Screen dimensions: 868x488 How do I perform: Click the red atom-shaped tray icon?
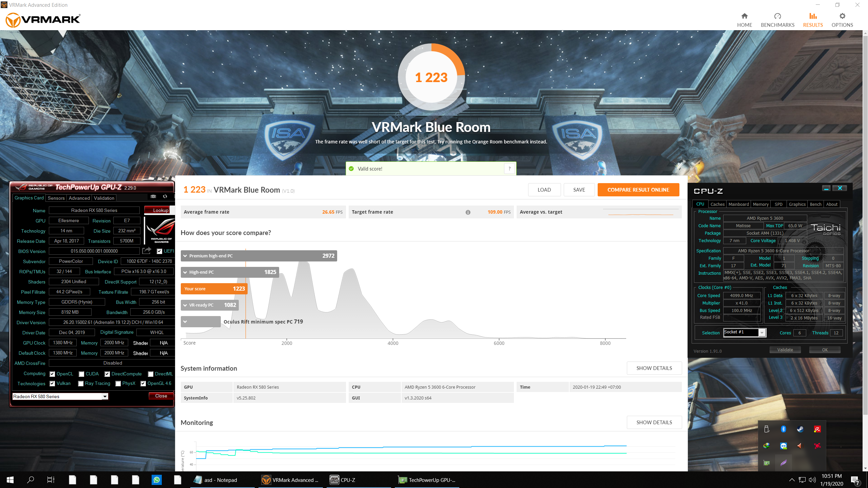click(x=817, y=446)
